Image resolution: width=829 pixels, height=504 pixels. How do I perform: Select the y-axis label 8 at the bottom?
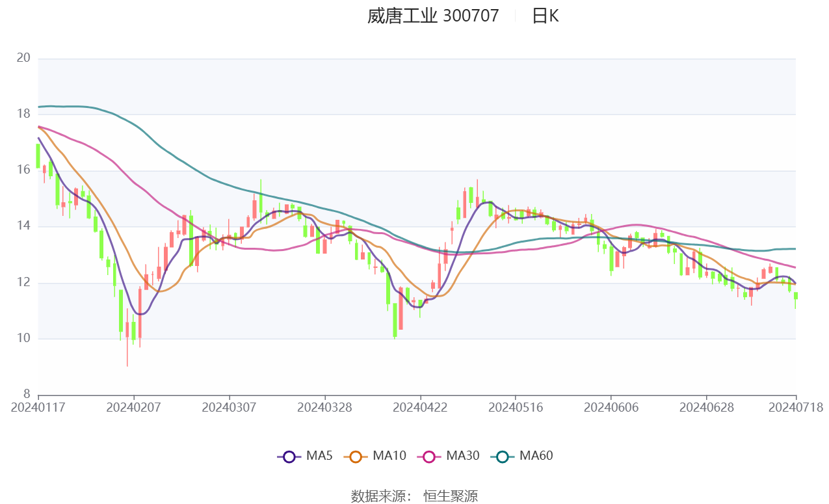(27, 395)
